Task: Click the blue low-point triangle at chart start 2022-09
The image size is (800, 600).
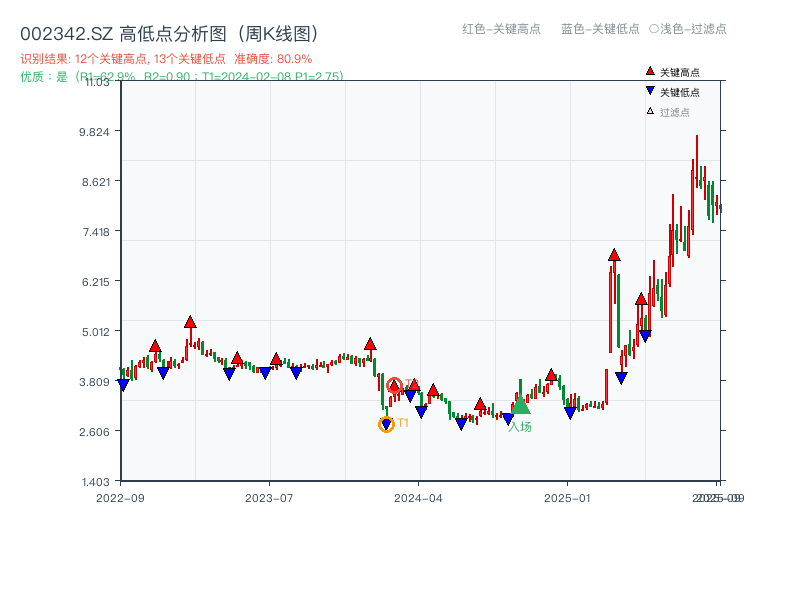Action: click(123, 385)
